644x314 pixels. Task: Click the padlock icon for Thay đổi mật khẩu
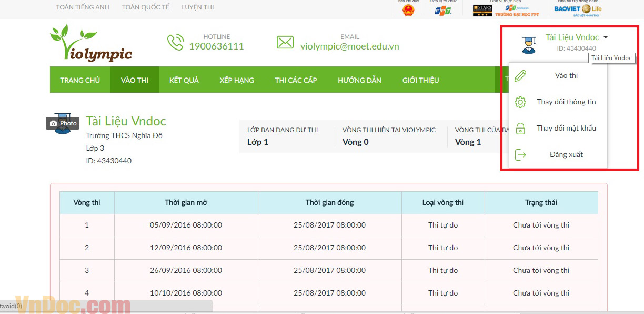point(520,129)
